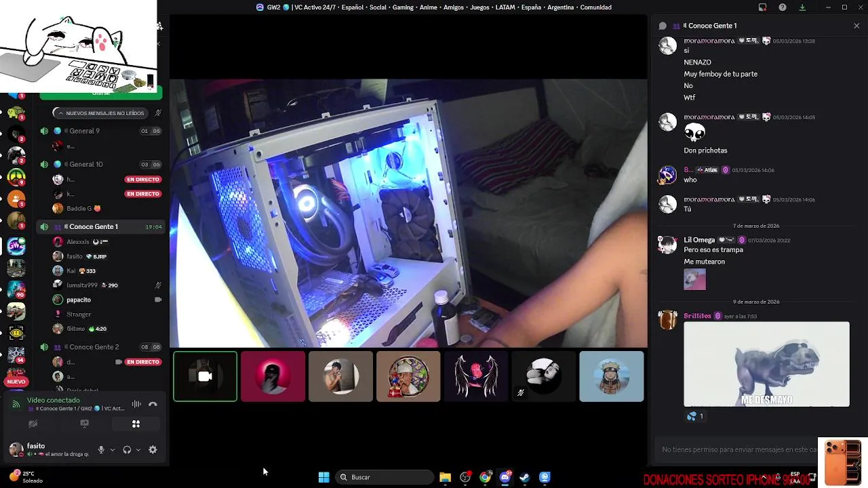Click the green download update icon
This screenshot has width=868, height=488.
[802, 7]
